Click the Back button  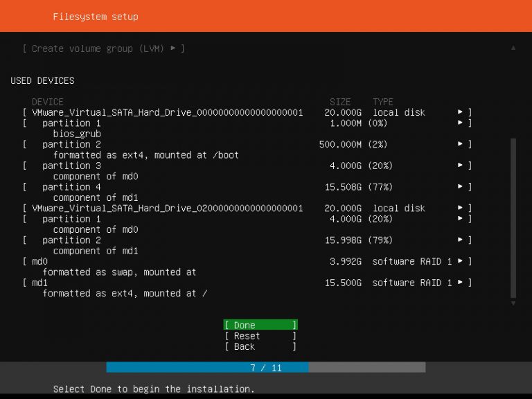click(x=260, y=346)
